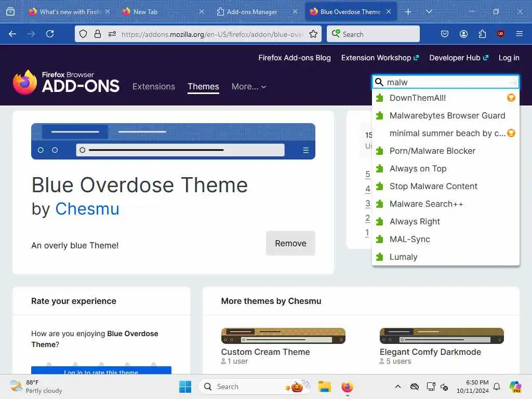532x399 pixels.
Task: Save page to Pocket
Action: pos(445,34)
